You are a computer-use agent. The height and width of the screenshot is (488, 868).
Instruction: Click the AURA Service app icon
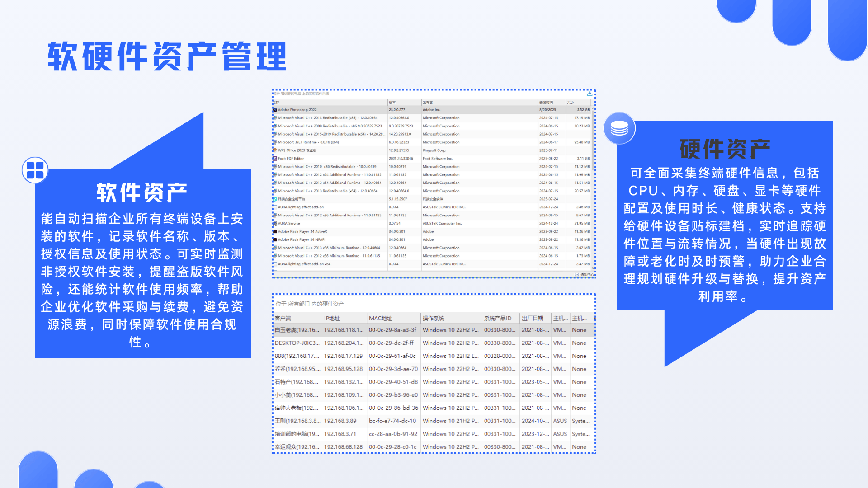(274, 223)
